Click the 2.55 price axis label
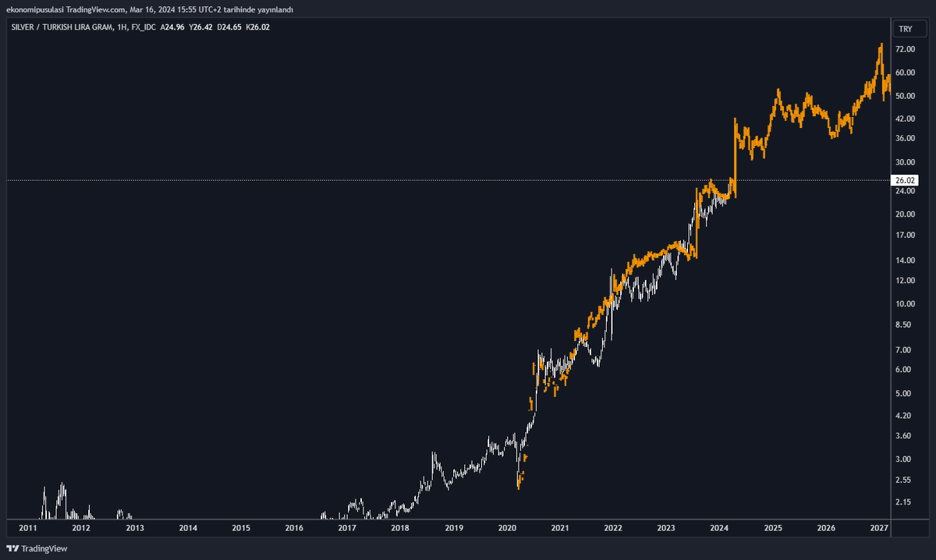Image resolution: width=936 pixels, height=560 pixels. click(903, 480)
